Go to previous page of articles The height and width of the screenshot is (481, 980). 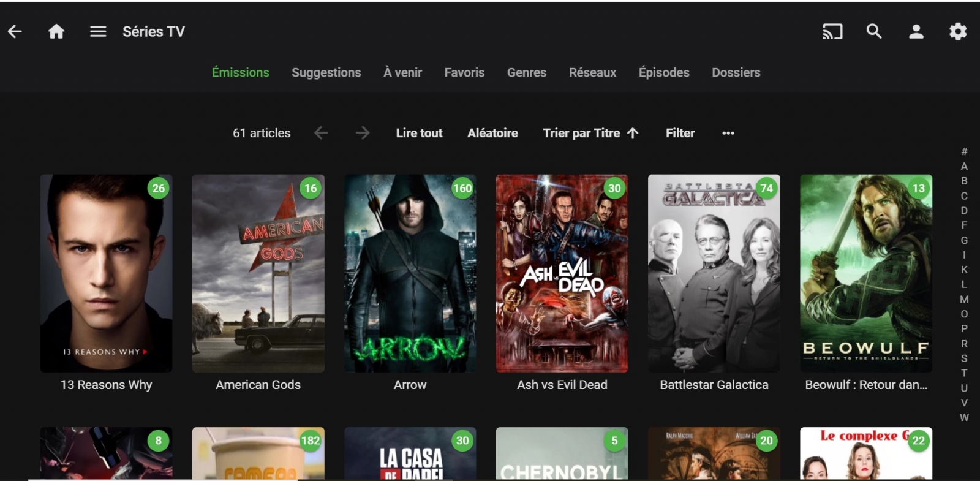321,133
